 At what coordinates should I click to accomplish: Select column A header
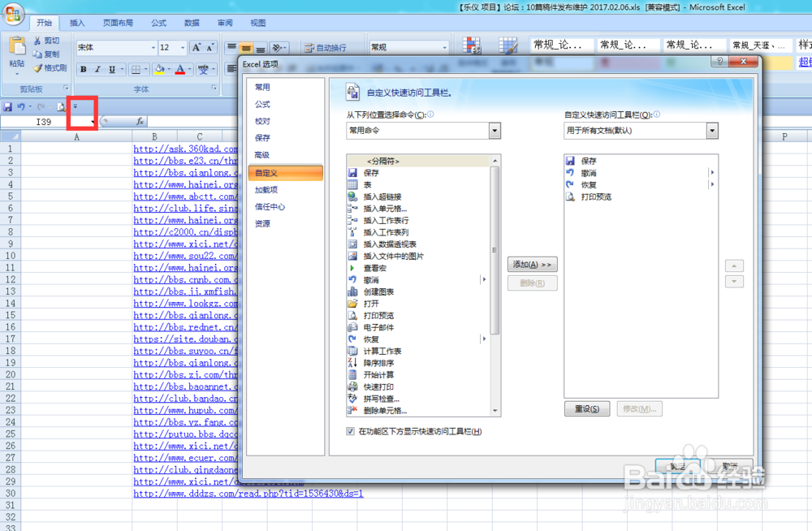coord(76,136)
